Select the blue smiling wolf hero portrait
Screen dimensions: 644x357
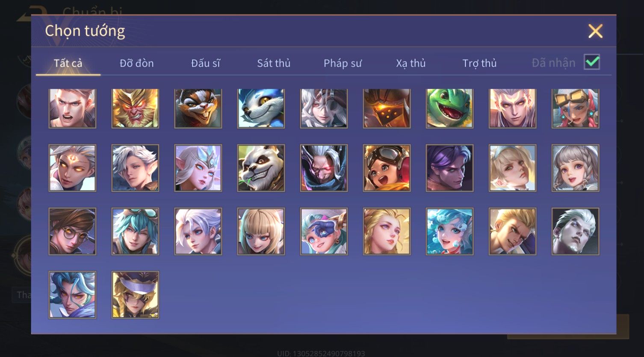click(261, 108)
